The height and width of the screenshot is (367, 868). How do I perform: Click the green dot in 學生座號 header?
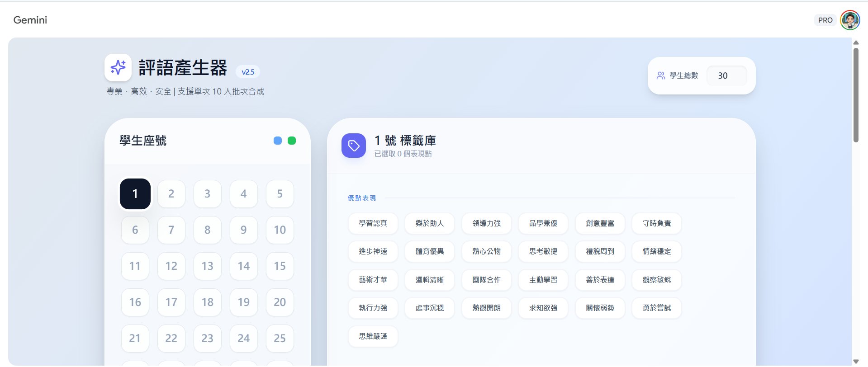[x=292, y=141]
